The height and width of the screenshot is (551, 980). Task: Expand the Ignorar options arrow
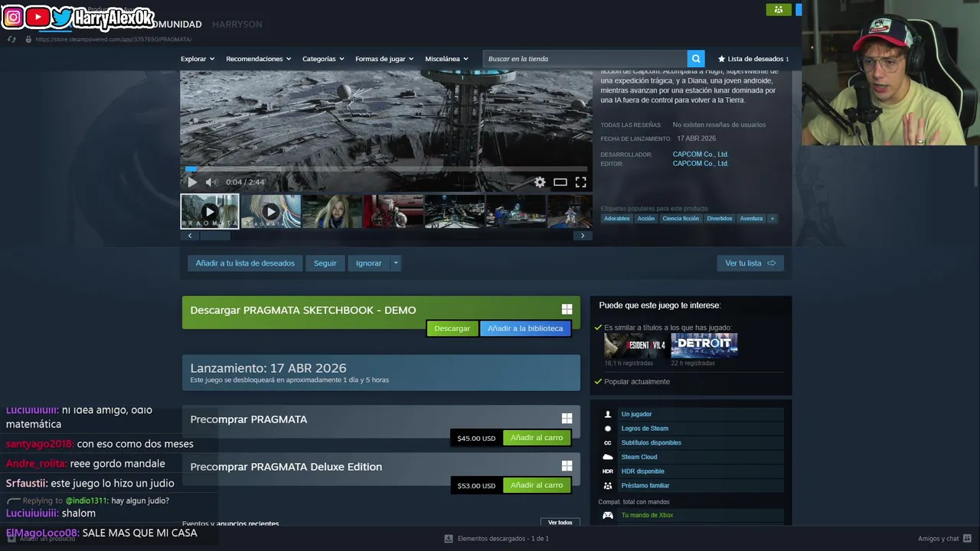click(396, 263)
